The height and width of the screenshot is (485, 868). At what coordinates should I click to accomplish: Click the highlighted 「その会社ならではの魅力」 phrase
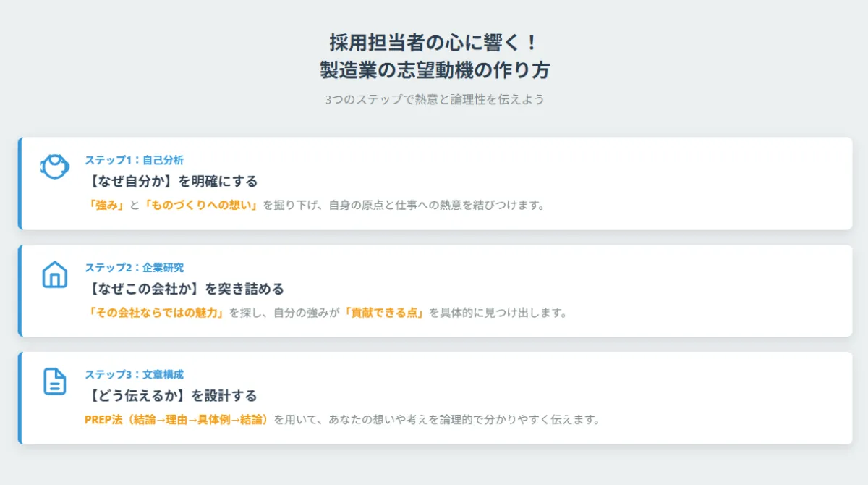(156, 313)
